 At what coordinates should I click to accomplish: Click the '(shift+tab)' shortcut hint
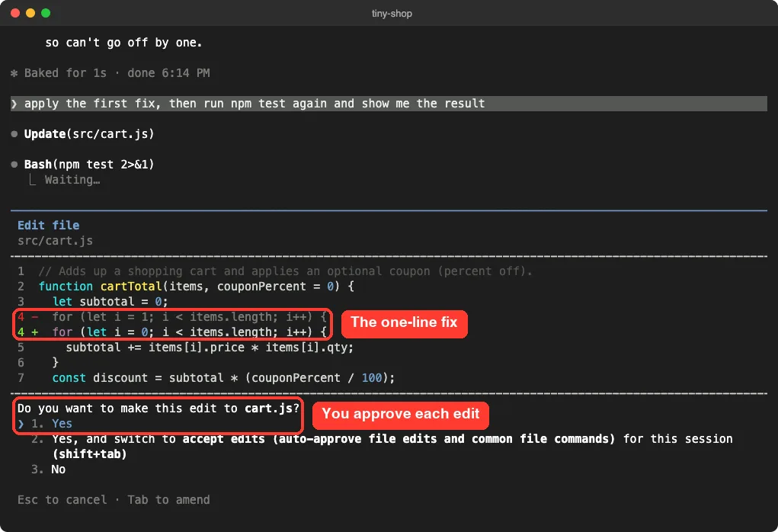pos(89,453)
